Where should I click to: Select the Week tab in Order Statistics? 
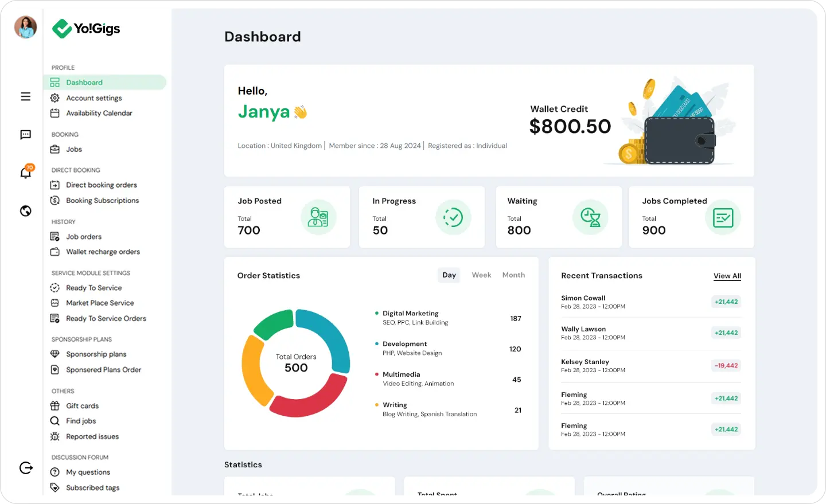pyautogui.click(x=481, y=275)
